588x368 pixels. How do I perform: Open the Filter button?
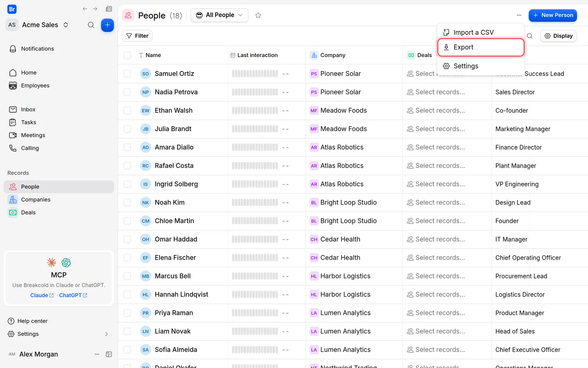point(137,36)
